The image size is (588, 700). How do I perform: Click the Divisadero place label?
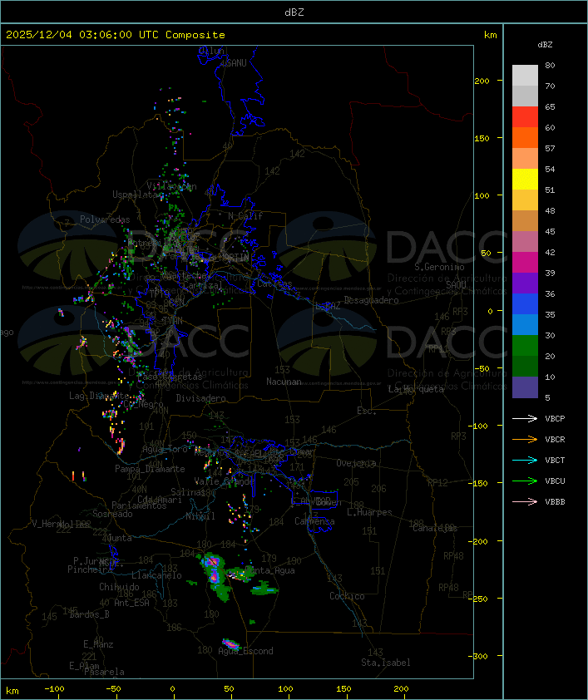click(201, 397)
